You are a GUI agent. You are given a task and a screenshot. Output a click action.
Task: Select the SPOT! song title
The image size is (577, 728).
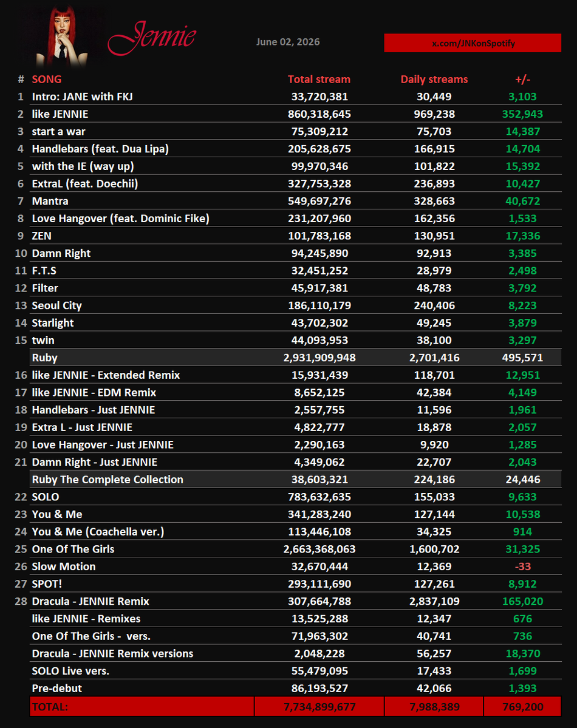[47, 584]
